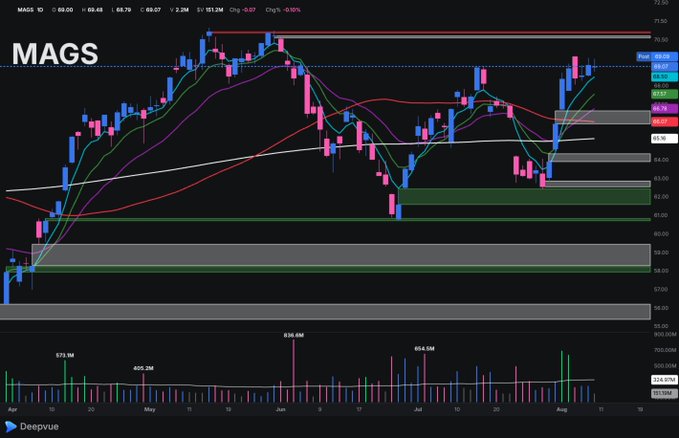
Task: Click the 654.5M volume peak label
Action: [424, 348]
